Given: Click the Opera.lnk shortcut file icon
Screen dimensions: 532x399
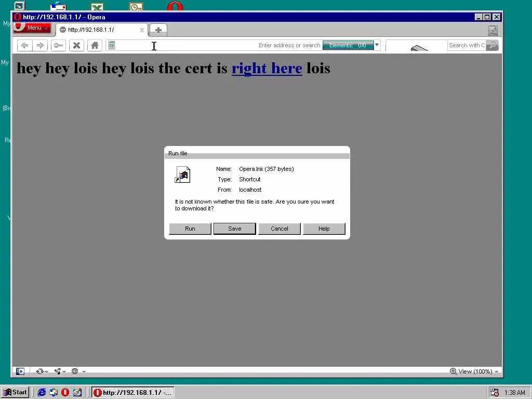Looking at the screenshot, I should (x=182, y=175).
